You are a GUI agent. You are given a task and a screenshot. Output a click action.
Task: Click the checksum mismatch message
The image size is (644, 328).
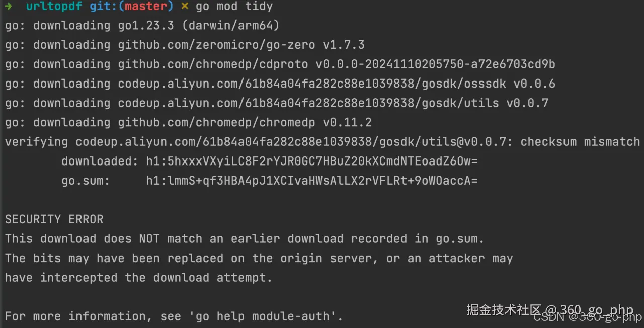click(x=580, y=142)
